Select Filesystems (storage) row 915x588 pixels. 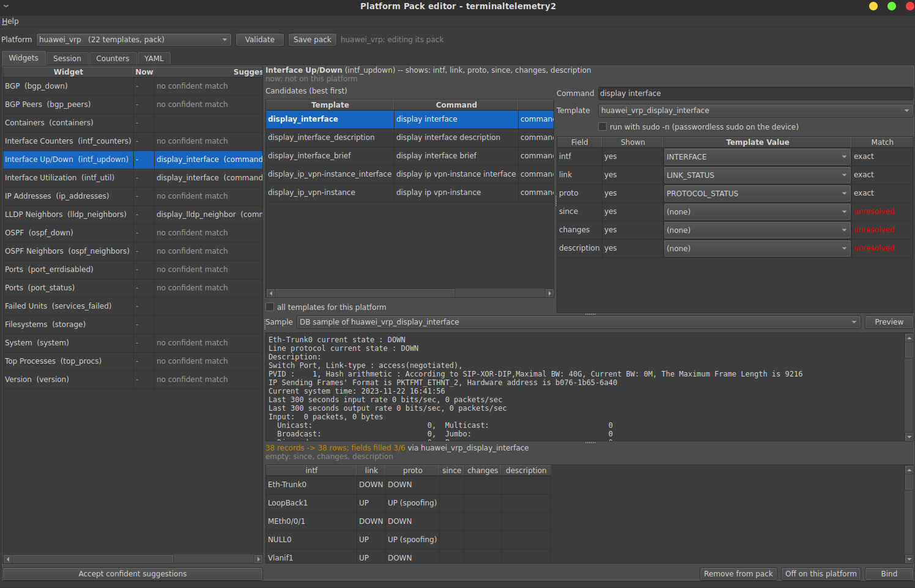[x=133, y=325]
